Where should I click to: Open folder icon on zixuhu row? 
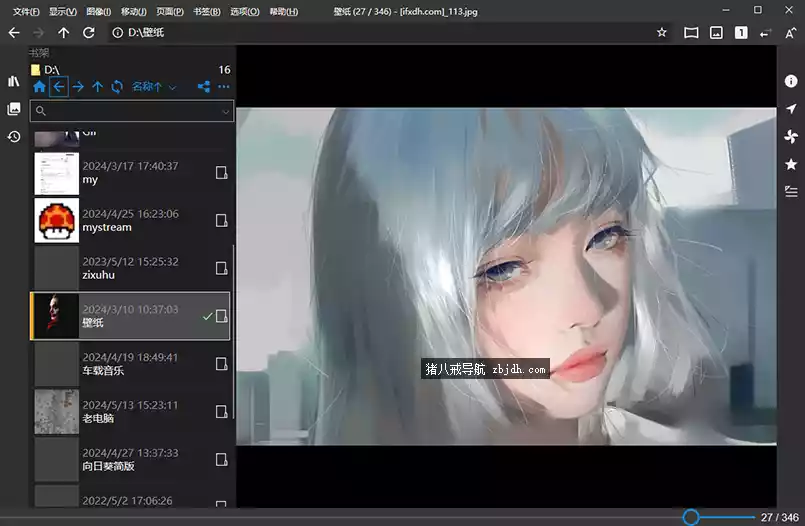(x=221, y=268)
